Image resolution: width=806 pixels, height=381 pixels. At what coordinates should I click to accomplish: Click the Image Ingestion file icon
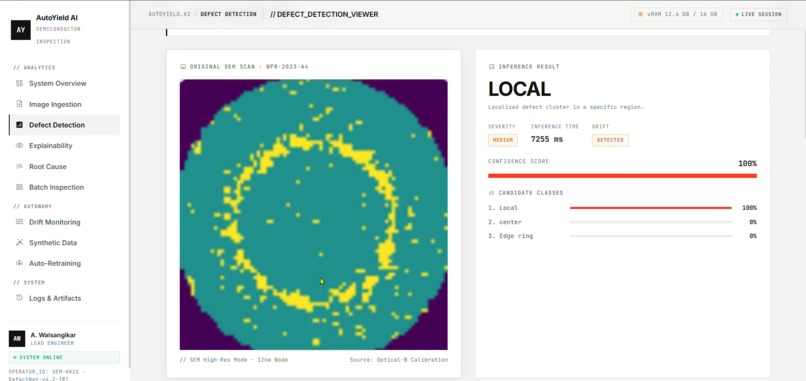tap(20, 104)
